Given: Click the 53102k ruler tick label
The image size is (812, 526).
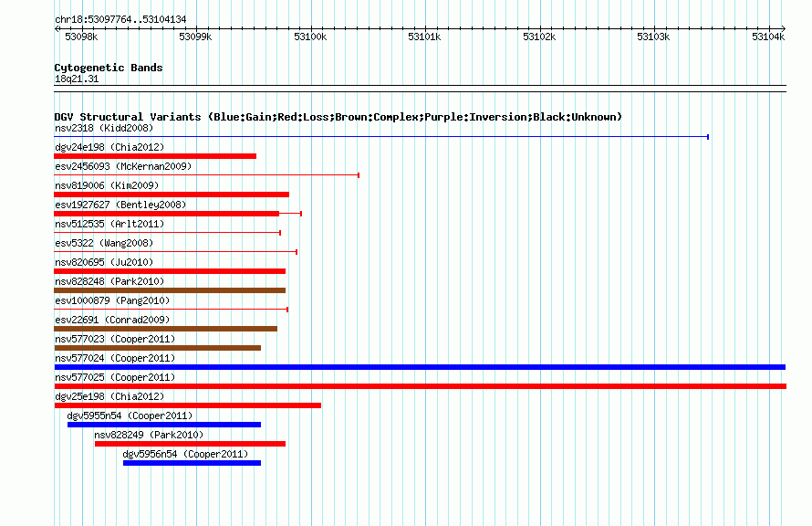Looking at the screenshot, I should 539,37.
